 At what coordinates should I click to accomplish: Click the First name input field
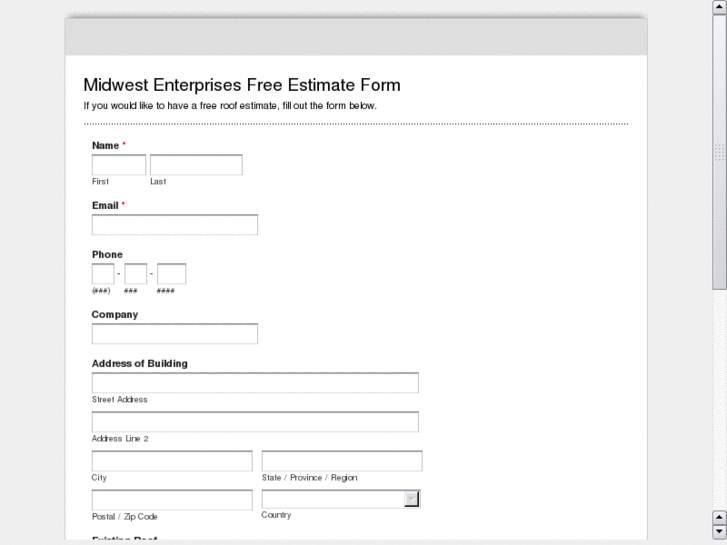click(119, 165)
